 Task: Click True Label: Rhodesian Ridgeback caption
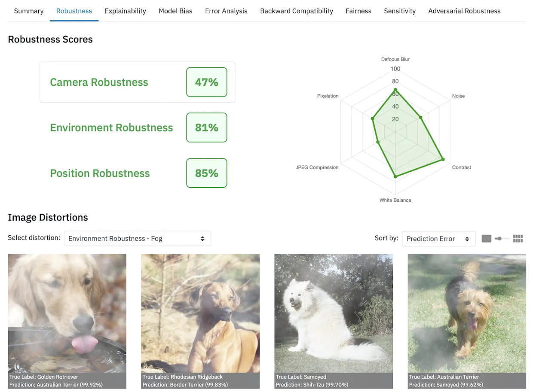tap(183, 377)
